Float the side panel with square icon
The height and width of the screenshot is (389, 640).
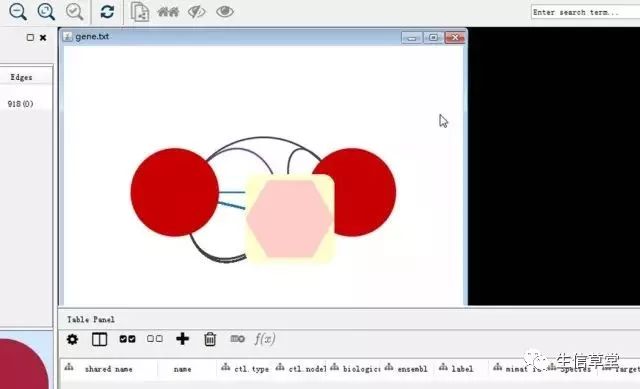[x=30, y=38]
